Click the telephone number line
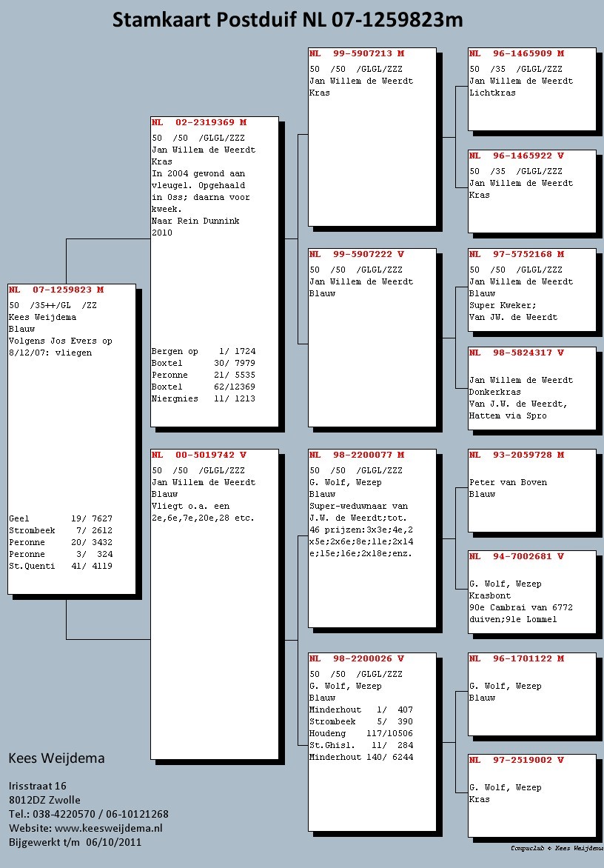The width and height of the screenshot is (604, 868). pos(88,814)
